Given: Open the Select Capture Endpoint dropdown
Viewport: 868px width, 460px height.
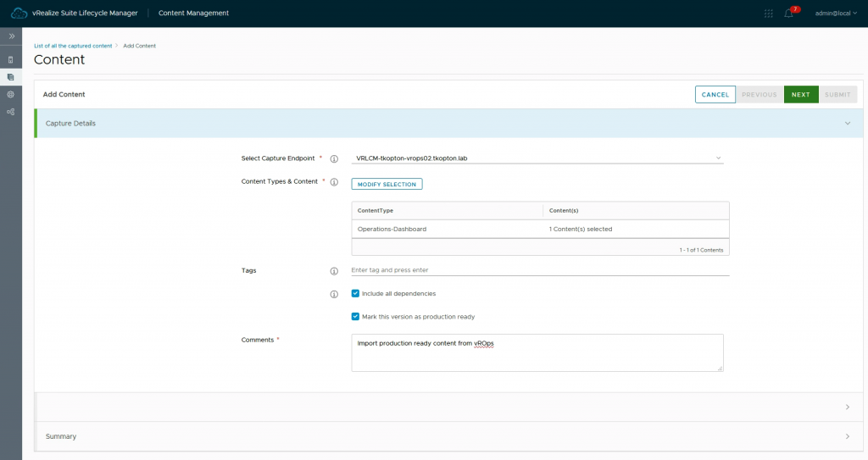Looking at the screenshot, I should 537,158.
